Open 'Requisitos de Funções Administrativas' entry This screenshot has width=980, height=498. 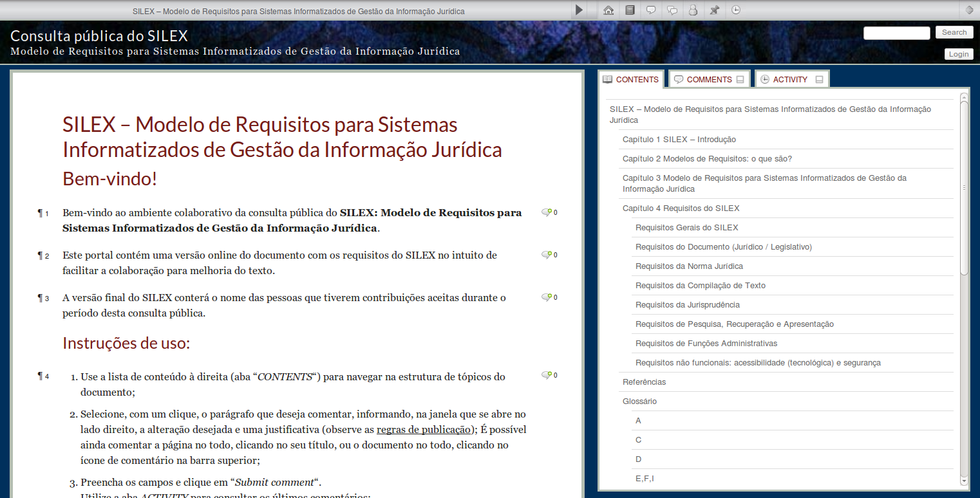[793, 344]
